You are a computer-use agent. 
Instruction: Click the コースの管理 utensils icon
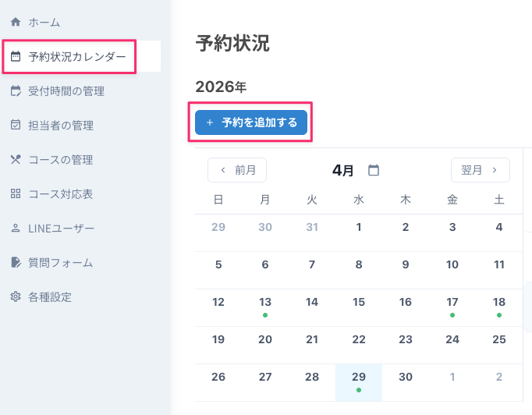tap(16, 159)
